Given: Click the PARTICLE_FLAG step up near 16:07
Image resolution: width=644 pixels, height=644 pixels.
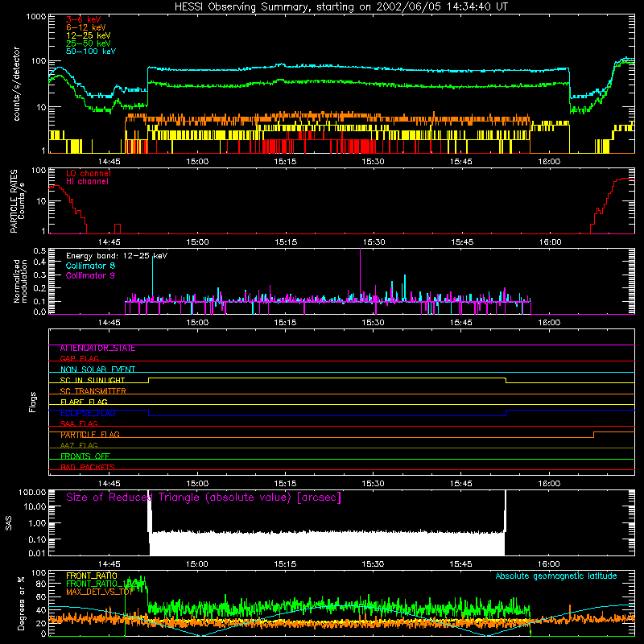Looking at the screenshot, I should (x=593, y=435).
